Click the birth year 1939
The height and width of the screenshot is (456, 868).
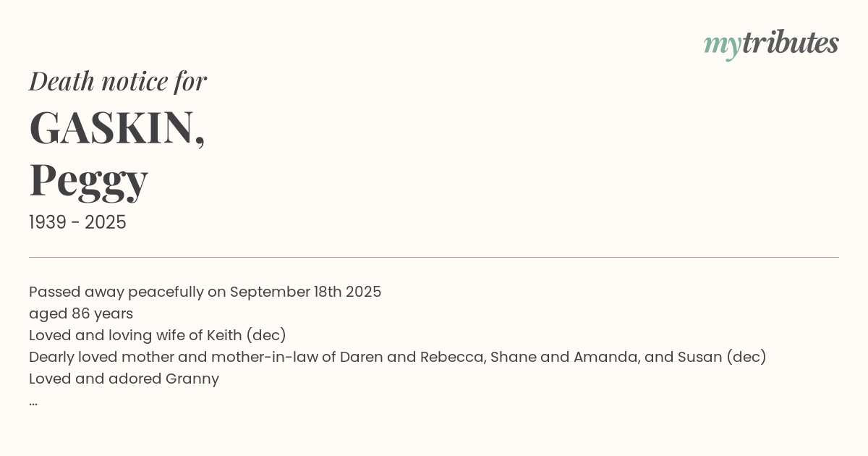[x=49, y=223]
